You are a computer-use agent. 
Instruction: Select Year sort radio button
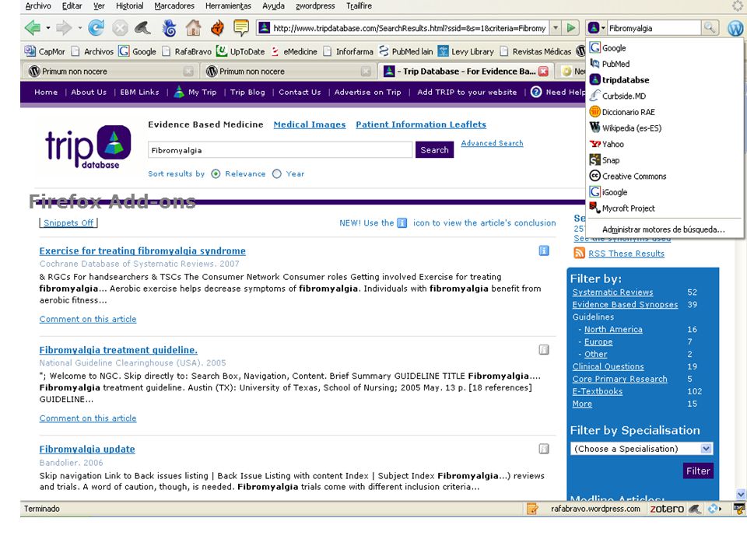click(x=277, y=173)
